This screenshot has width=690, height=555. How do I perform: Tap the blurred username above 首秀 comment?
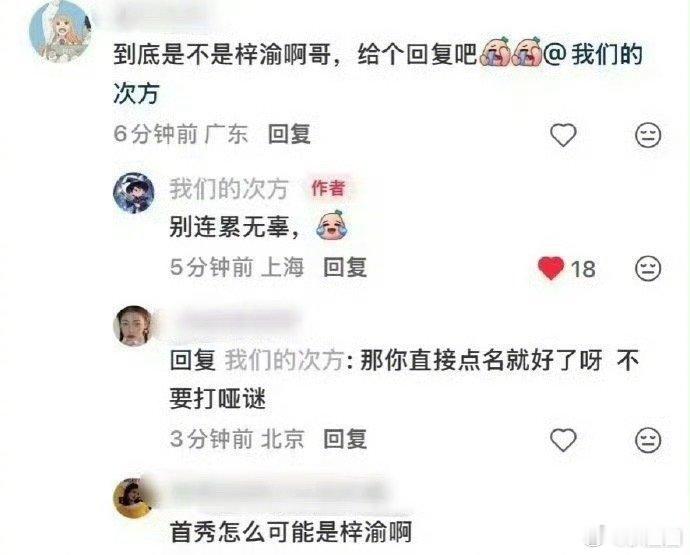tap(277, 492)
